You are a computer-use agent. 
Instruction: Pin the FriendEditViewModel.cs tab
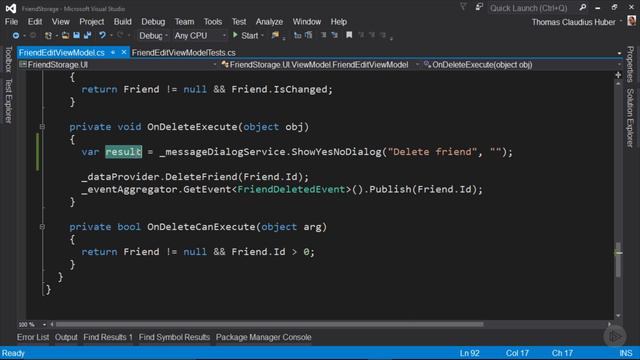click(113, 53)
